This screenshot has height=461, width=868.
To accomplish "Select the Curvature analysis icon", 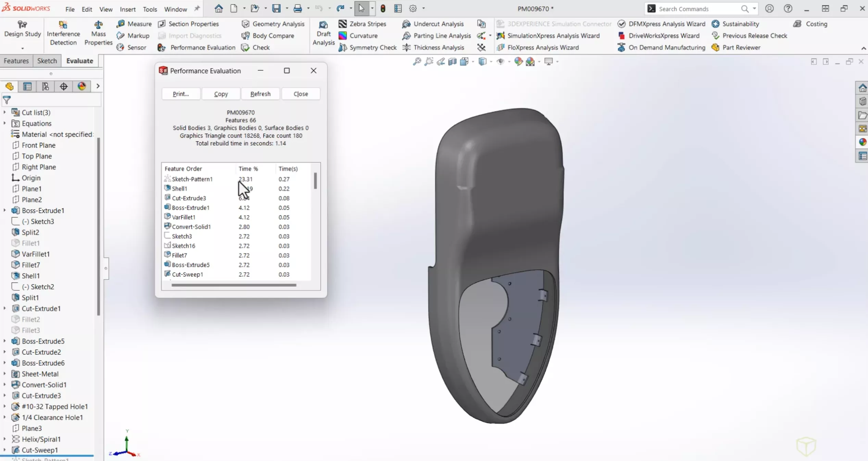I will tap(343, 36).
